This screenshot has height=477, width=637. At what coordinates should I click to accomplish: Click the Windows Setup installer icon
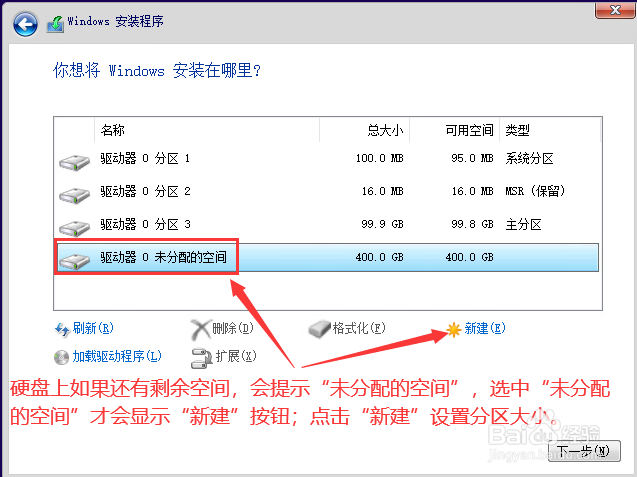point(55,24)
